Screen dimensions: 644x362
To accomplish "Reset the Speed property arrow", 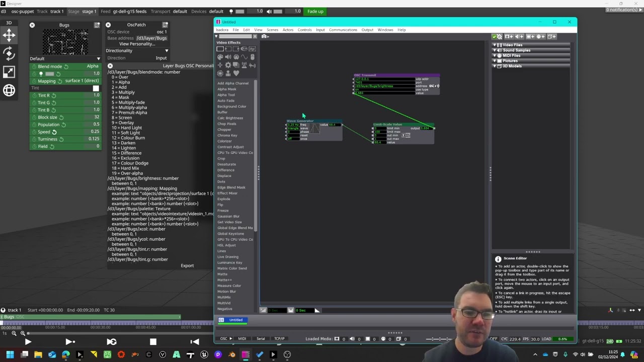I will click(x=54, y=132).
